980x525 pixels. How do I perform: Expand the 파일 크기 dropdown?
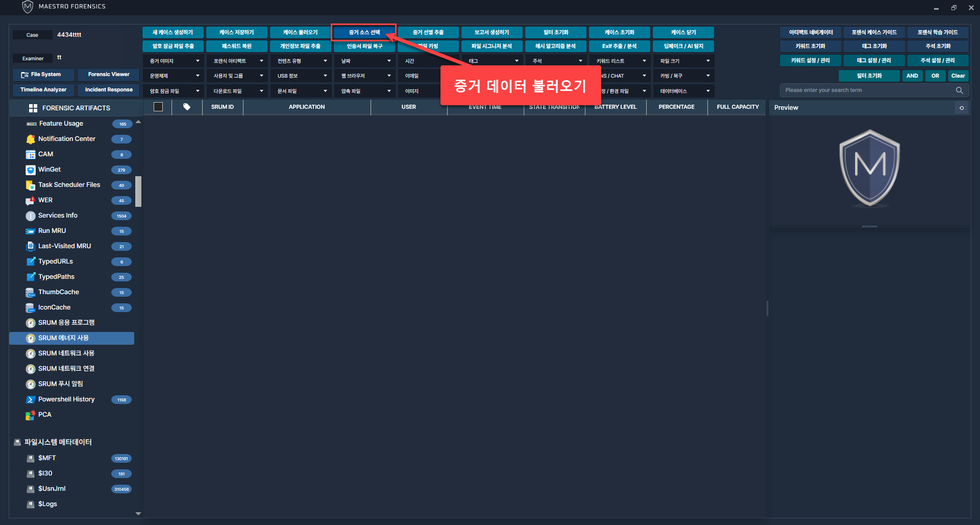click(x=684, y=61)
